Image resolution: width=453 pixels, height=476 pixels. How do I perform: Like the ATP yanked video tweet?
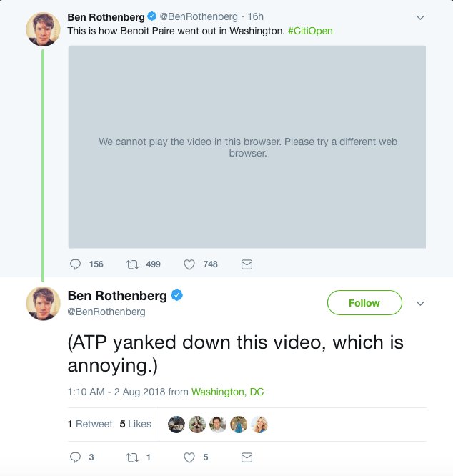[189, 457]
